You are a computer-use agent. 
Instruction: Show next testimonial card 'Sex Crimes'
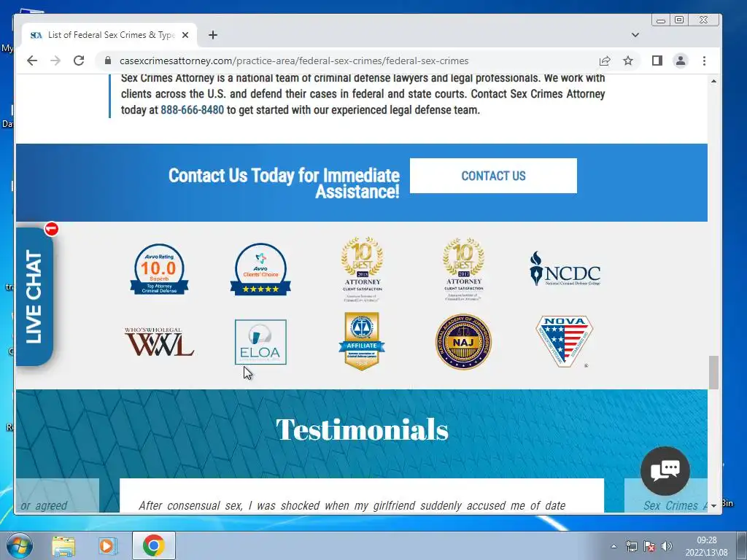click(665, 496)
